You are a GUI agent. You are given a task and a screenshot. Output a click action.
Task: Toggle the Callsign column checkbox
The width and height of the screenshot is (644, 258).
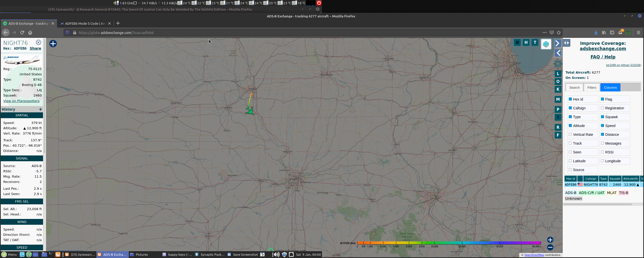point(570,108)
